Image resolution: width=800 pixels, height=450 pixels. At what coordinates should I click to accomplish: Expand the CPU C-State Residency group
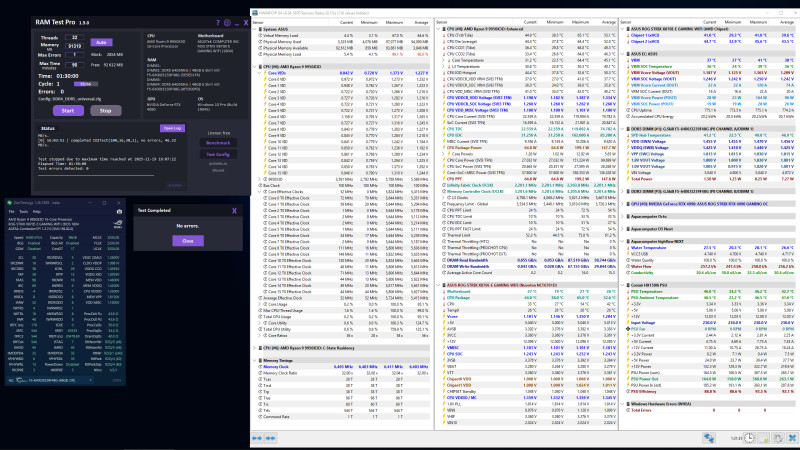(x=255, y=348)
